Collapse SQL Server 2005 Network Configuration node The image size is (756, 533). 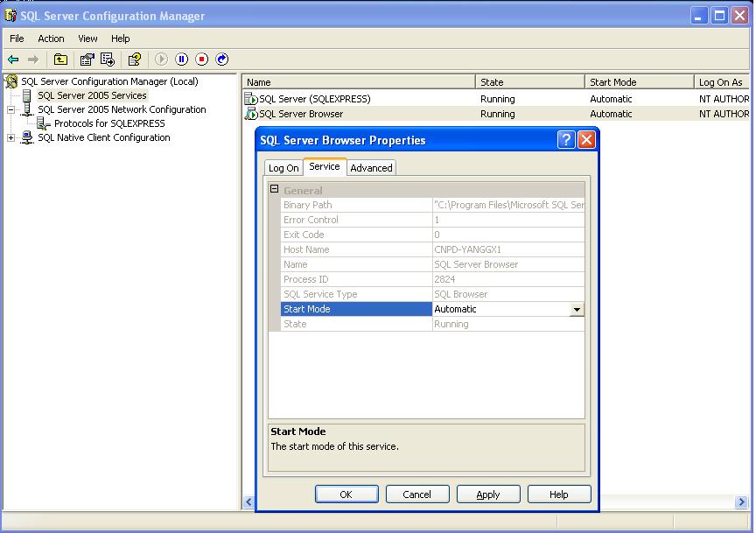coord(10,110)
